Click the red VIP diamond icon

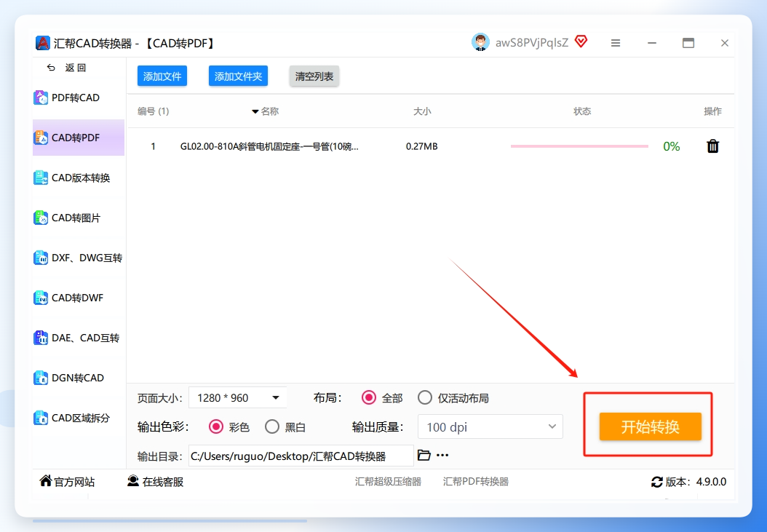click(581, 41)
